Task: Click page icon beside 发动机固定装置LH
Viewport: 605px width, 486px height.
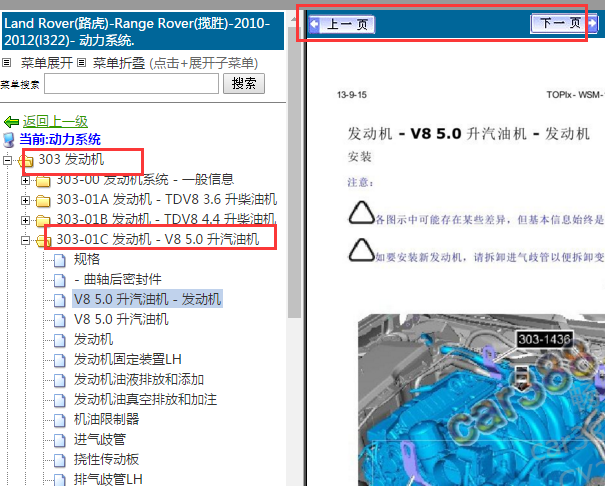Action: click(59, 360)
